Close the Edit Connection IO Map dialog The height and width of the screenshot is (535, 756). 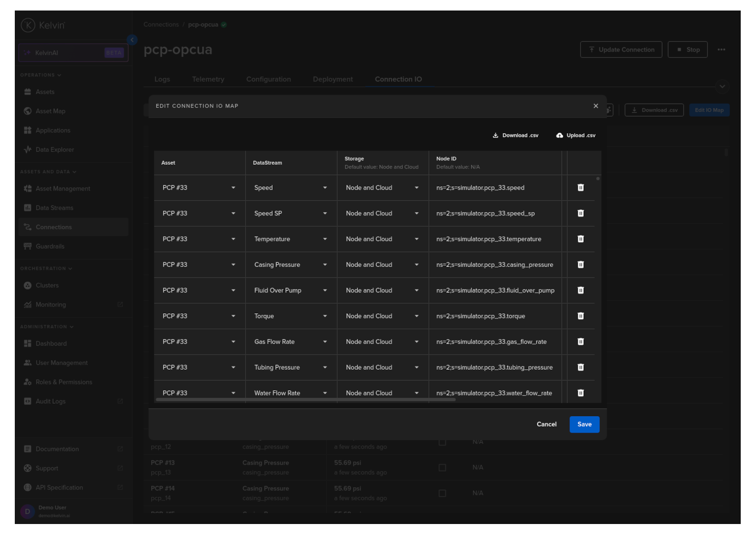point(596,106)
